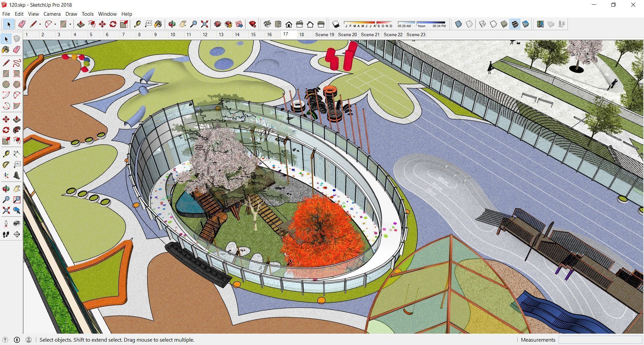Switch to Scene 23 tab
Viewport: 644px width, 345px height.
tap(416, 34)
